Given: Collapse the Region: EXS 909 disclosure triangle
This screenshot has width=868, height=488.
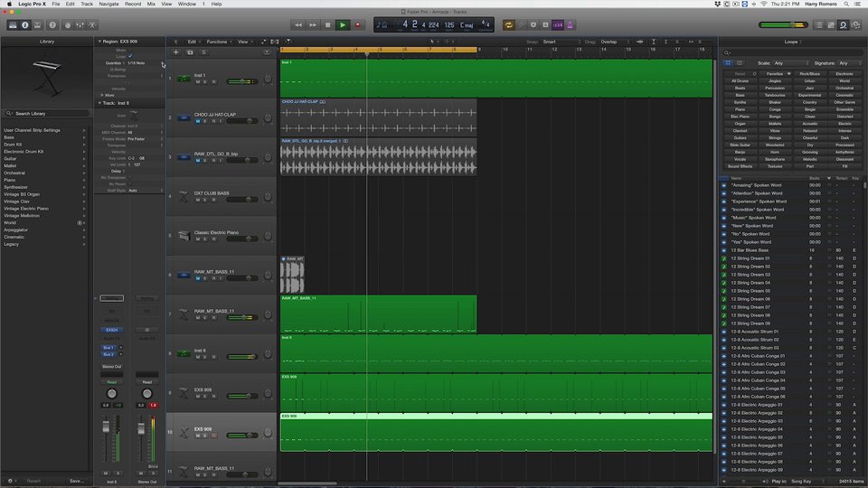Looking at the screenshot, I should (x=99, y=42).
